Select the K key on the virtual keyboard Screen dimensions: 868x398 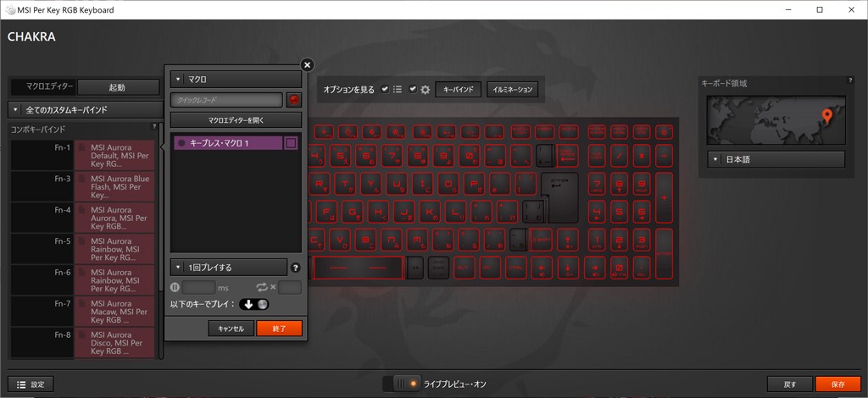click(x=430, y=211)
